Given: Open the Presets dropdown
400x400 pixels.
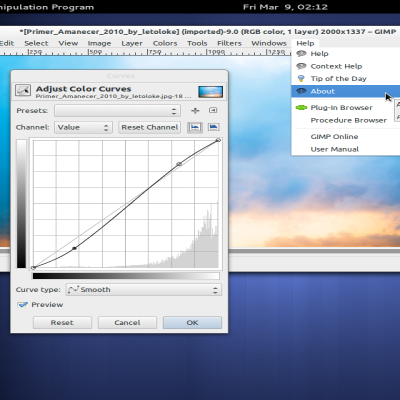Looking at the screenshot, I should point(117,111).
